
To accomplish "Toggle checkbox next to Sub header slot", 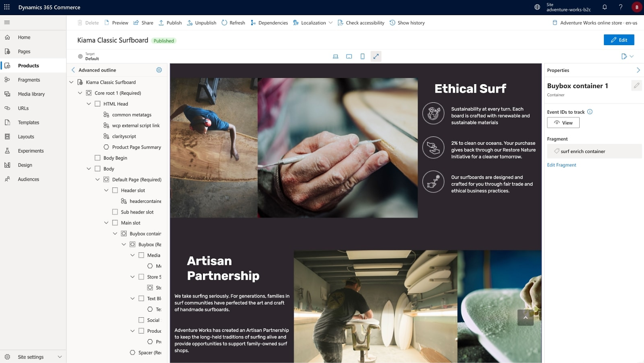I will 115,212.
